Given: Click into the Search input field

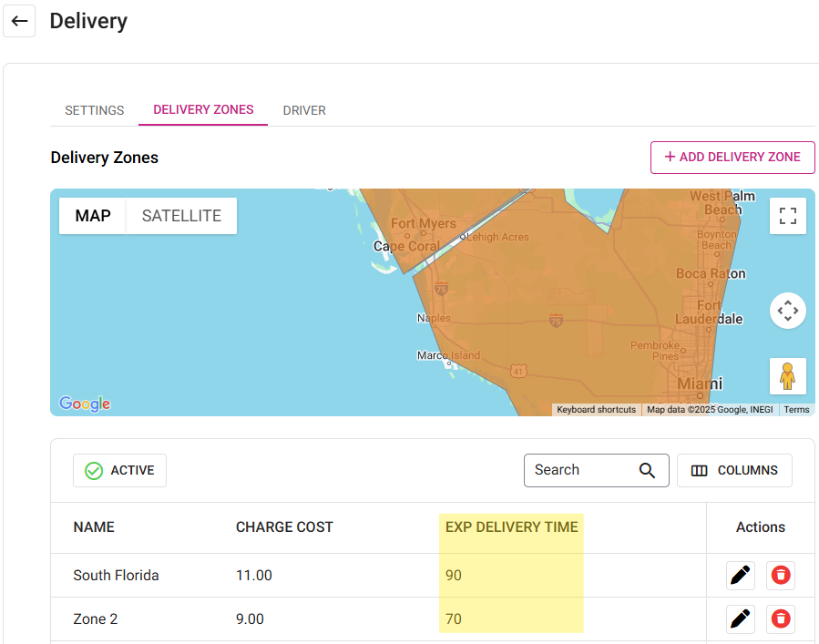Looking at the screenshot, I should tap(581, 471).
